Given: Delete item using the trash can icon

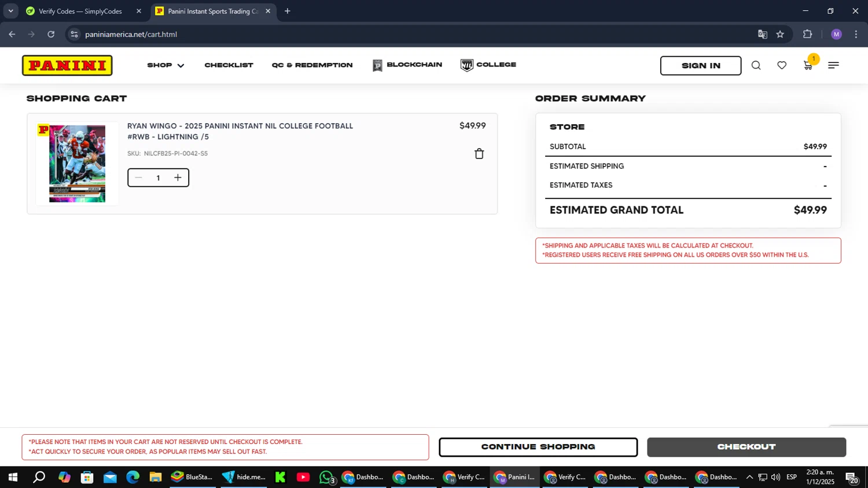Looking at the screenshot, I should coord(479,154).
